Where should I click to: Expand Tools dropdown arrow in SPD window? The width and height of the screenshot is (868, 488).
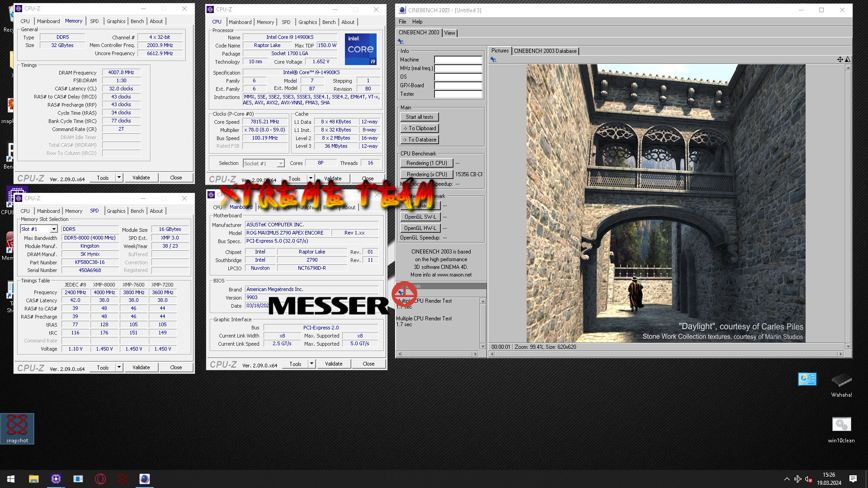pos(119,367)
